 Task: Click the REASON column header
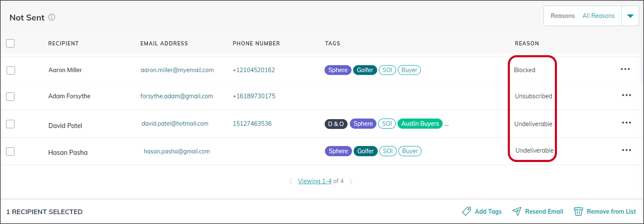[x=527, y=43]
